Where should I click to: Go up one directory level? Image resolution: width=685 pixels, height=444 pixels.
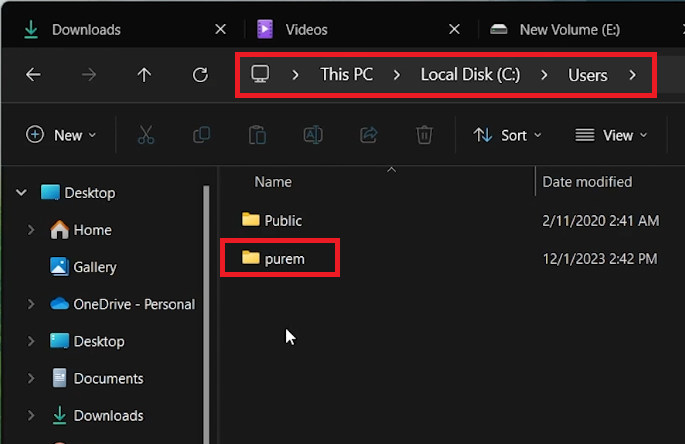click(x=144, y=75)
